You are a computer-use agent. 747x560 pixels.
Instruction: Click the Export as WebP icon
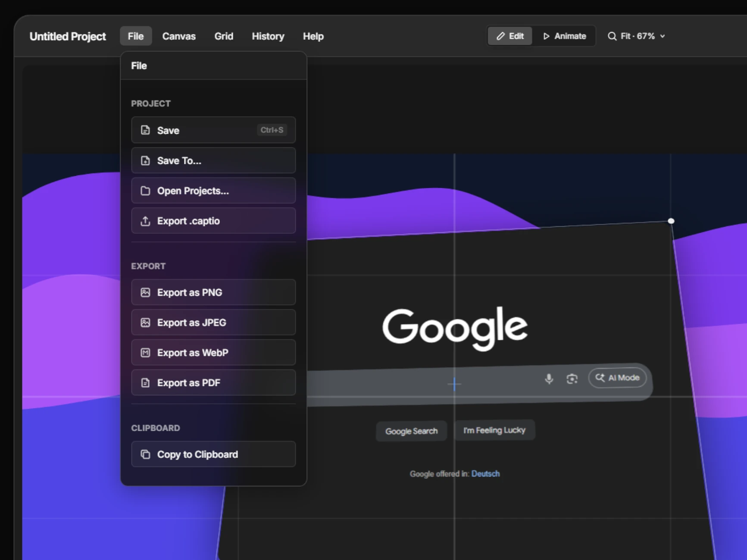(145, 352)
